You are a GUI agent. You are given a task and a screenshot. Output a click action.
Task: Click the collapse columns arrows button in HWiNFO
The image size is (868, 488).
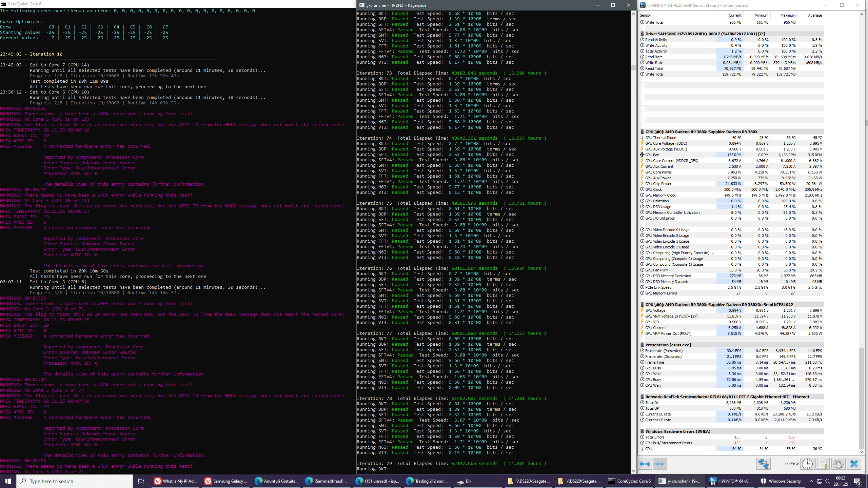[660, 464]
